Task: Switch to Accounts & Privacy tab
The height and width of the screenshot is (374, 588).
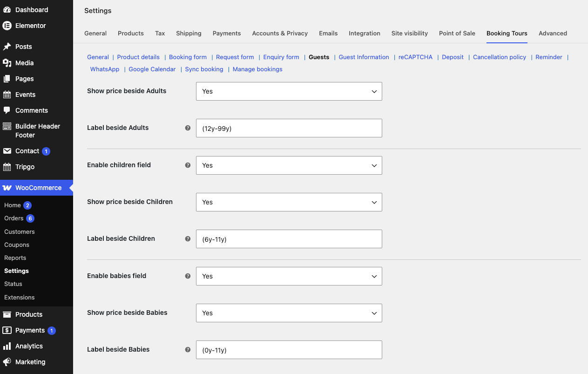Action: click(x=280, y=33)
